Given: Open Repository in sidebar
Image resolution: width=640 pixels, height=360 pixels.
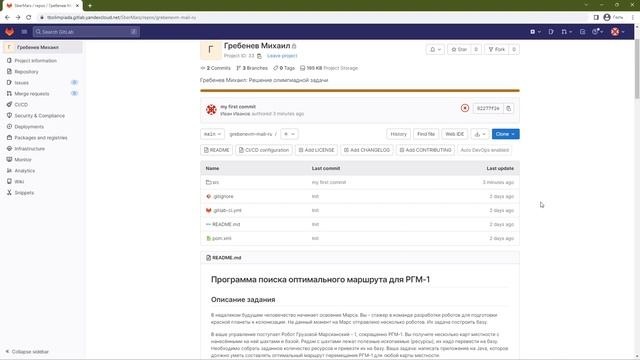Looking at the screenshot, I should (x=27, y=71).
